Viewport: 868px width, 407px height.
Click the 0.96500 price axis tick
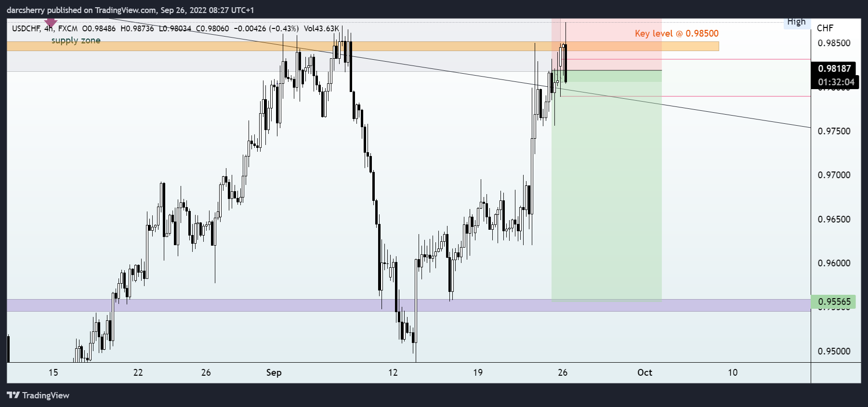(834, 219)
